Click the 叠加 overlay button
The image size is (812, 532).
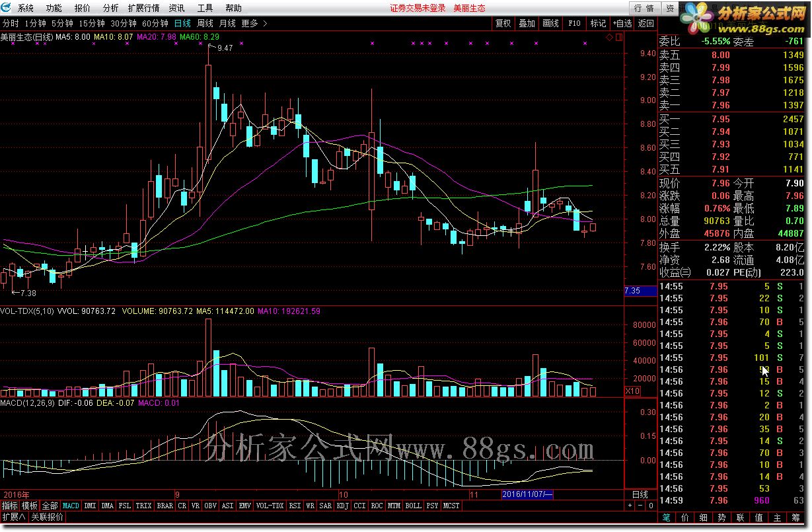527,23
